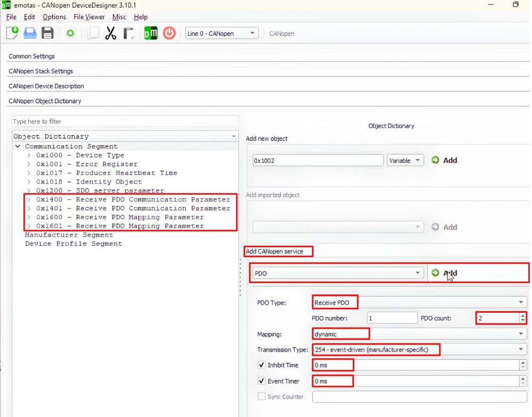This screenshot has width=532, height=417.
Task: Toggle the Event Timer checkbox
Action: [x=261, y=381]
